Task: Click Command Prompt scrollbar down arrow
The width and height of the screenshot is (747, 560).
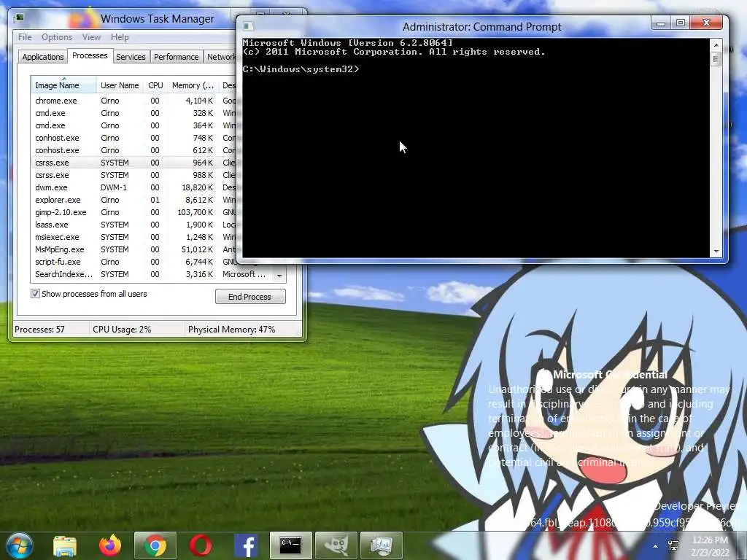Action: (716, 252)
